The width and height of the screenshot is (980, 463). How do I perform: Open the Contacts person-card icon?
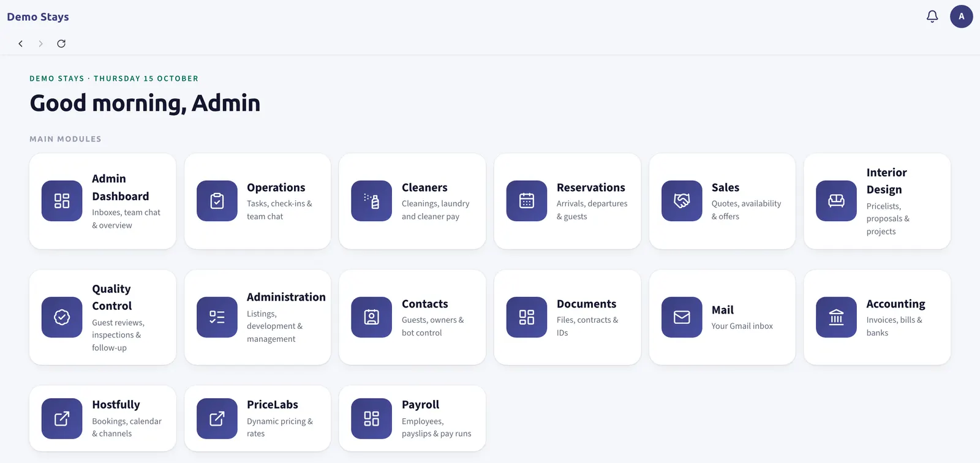[371, 317]
